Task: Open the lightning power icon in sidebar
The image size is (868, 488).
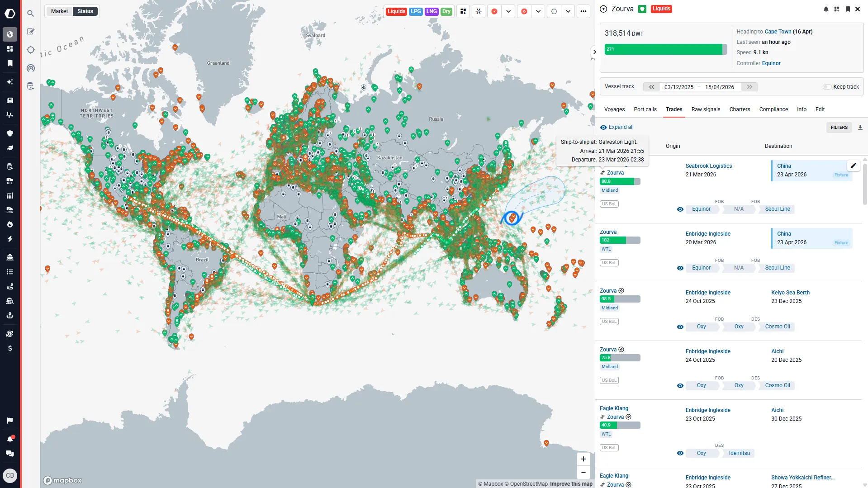Action: (x=10, y=239)
